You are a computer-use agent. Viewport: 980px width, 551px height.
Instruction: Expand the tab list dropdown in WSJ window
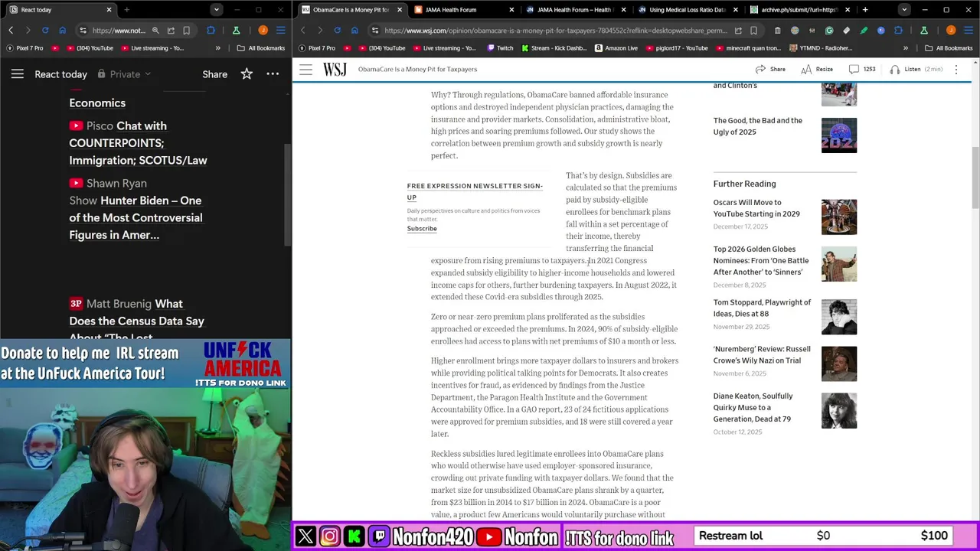pos(904,10)
